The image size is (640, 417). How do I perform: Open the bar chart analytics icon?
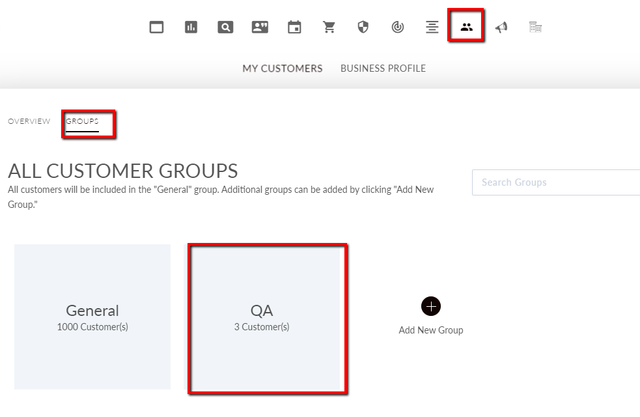[x=191, y=27]
